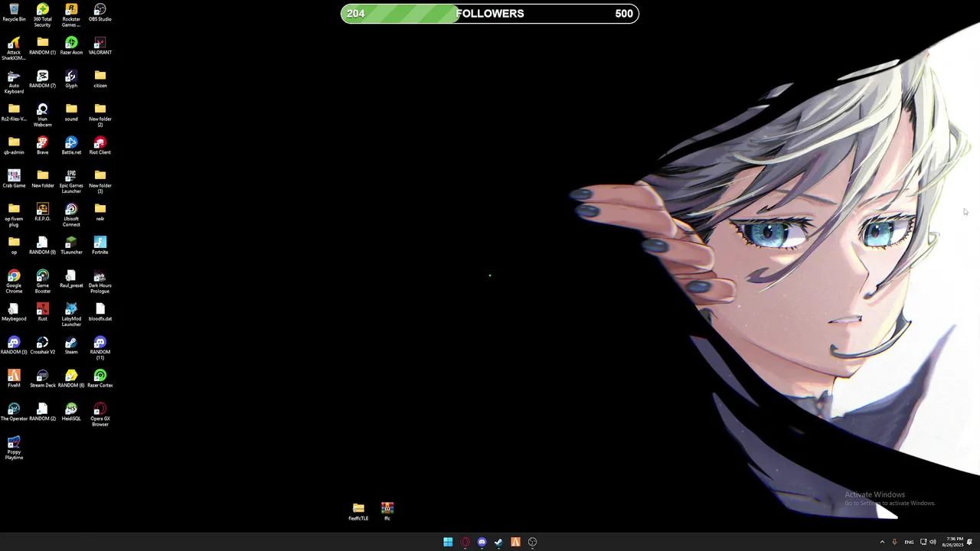
Task: Select the LabyMod Launcher shortcut
Action: point(71,315)
